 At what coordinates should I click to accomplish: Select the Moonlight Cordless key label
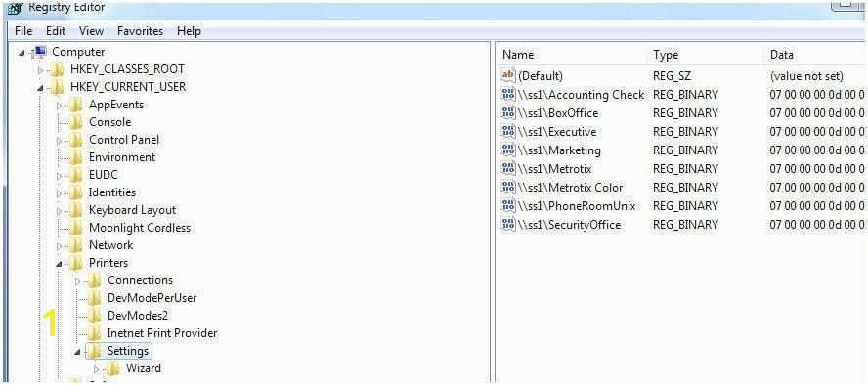pyautogui.click(x=140, y=228)
